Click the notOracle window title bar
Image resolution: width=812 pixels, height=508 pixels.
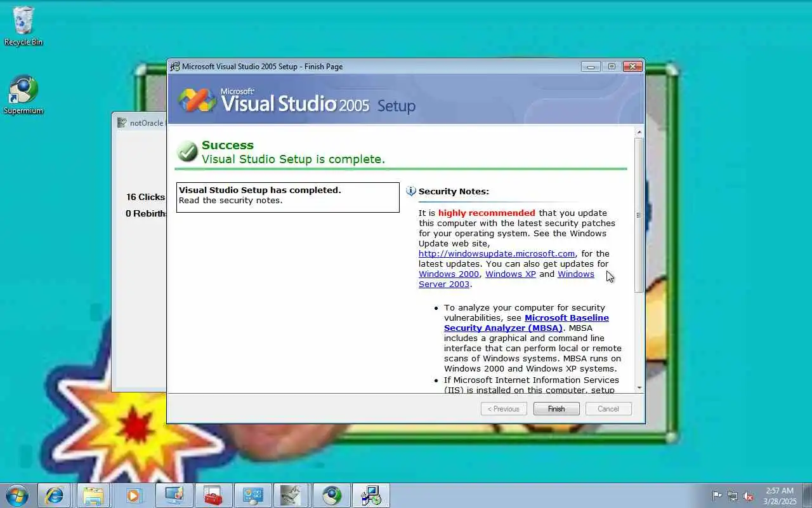(x=140, y=123)
